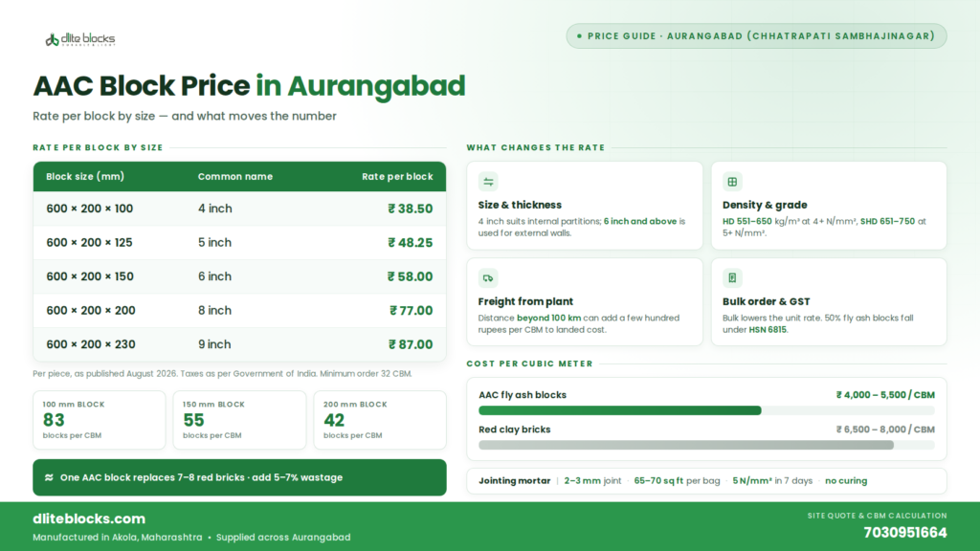
Task: Click the 600 × 200 × 100 cell
Action: (x=89, y=209)
